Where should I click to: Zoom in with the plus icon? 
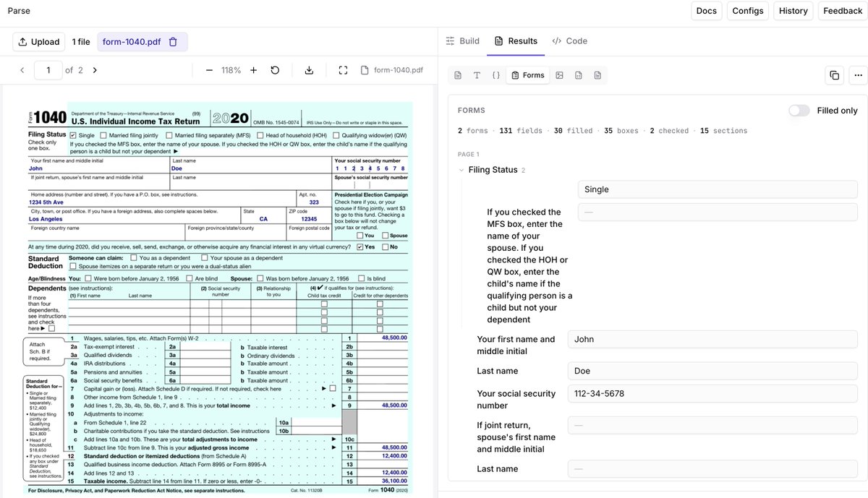[x=253, y=70]
